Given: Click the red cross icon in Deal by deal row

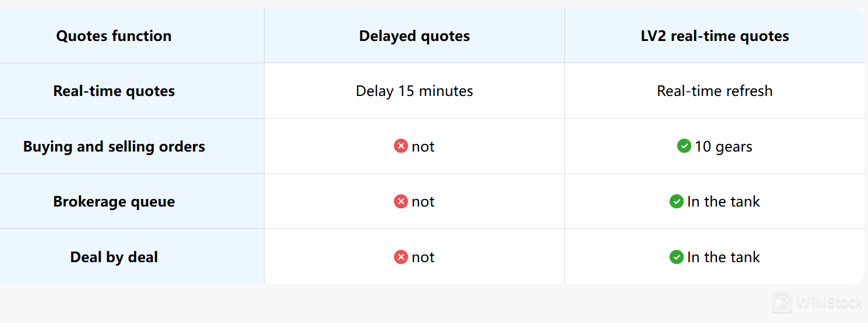Looking at the screenshot, I should click(x=401, y=257).
